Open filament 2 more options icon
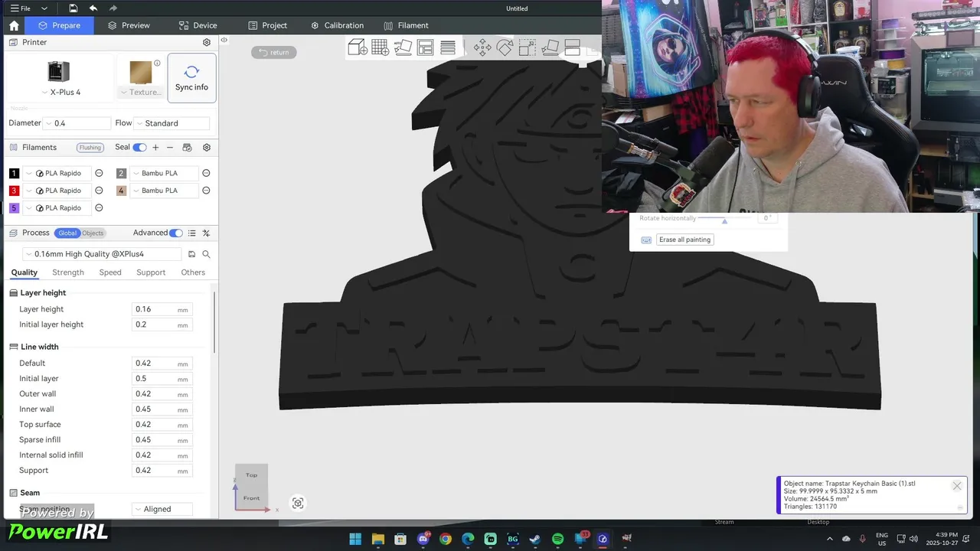 pyautogui.click(x=206, y=174)
